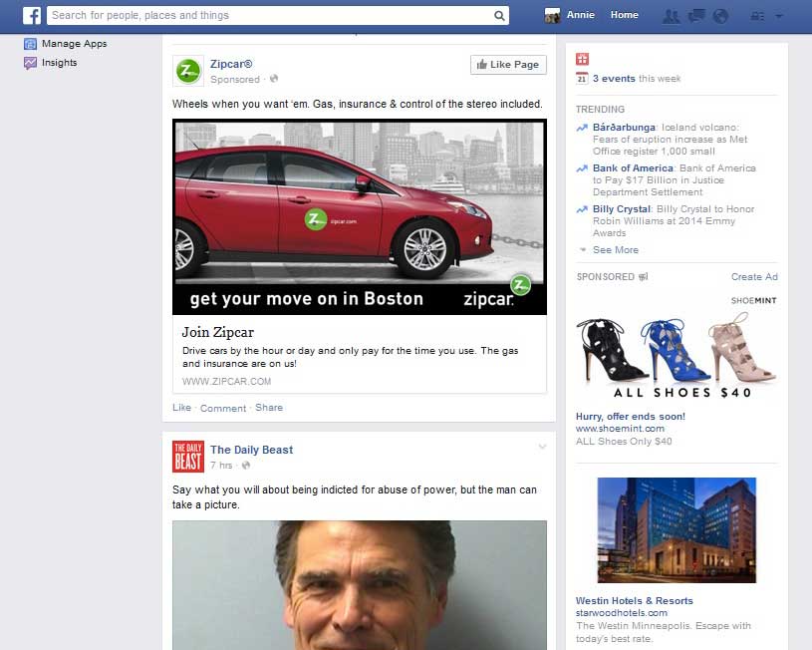Open the friend requests icon
The width and height of the screenshot is (812, 650).
(x=672, y=16)
